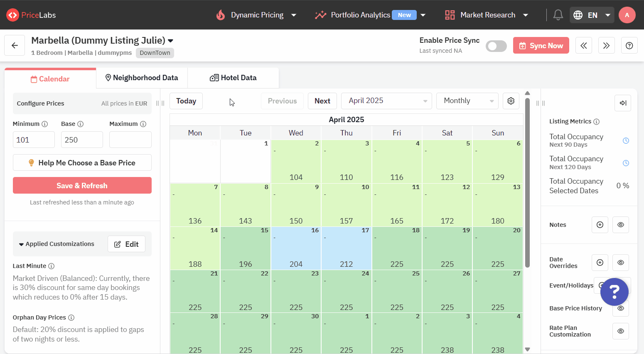Go back using the left arrow button

point(15,46)
